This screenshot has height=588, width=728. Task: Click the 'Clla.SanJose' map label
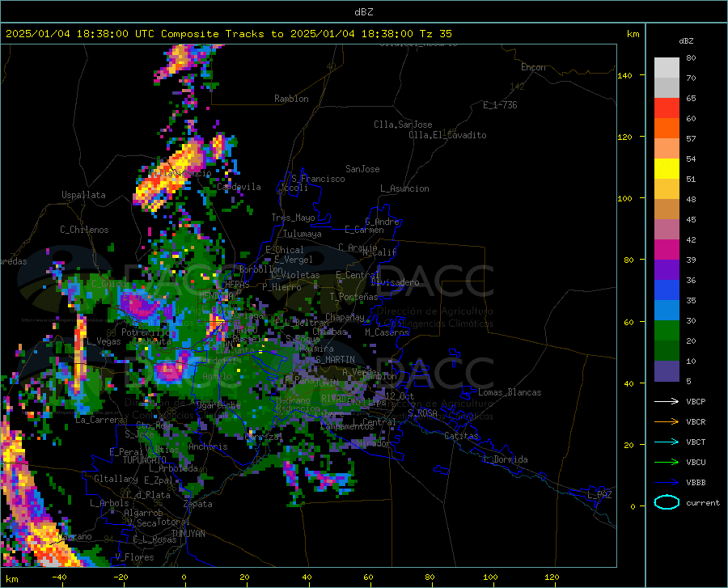point(403,125)
